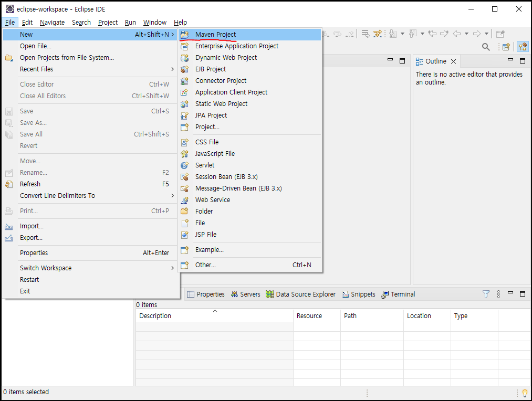Open the Next Annotation dropdown arrow
Viewport: 532px width, 401px height.
(402, 34)
